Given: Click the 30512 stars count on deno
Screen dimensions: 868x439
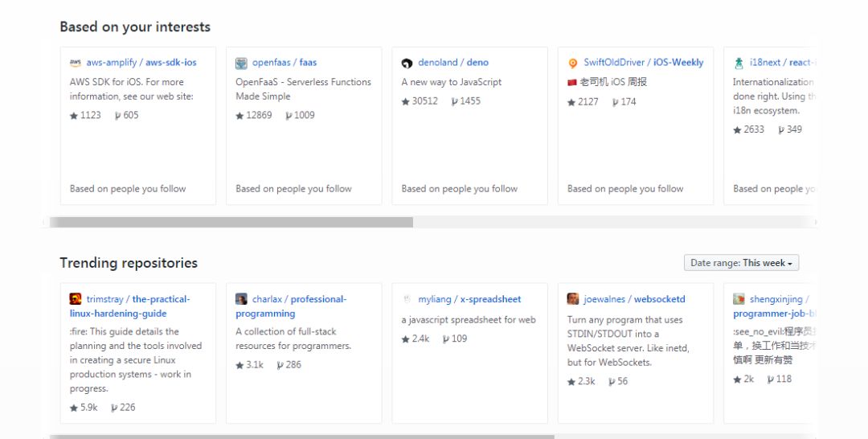Looking at the screenshot, I should pos(424,101).
